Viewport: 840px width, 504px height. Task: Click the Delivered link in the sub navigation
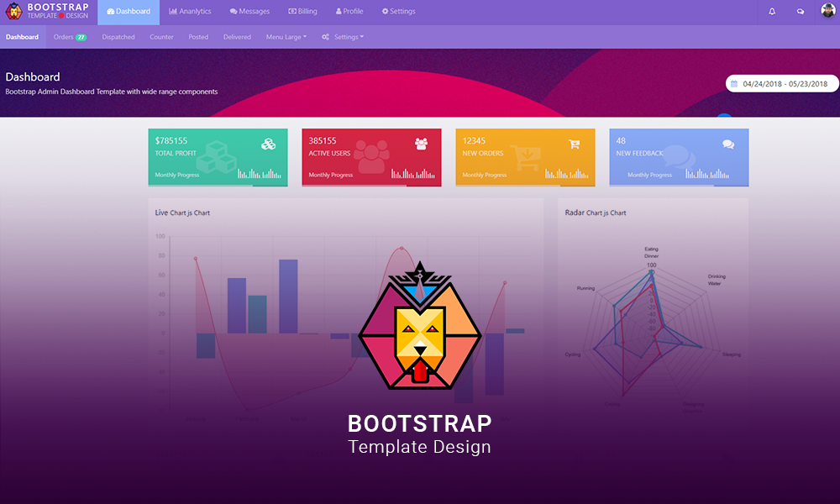pos(237,37)
